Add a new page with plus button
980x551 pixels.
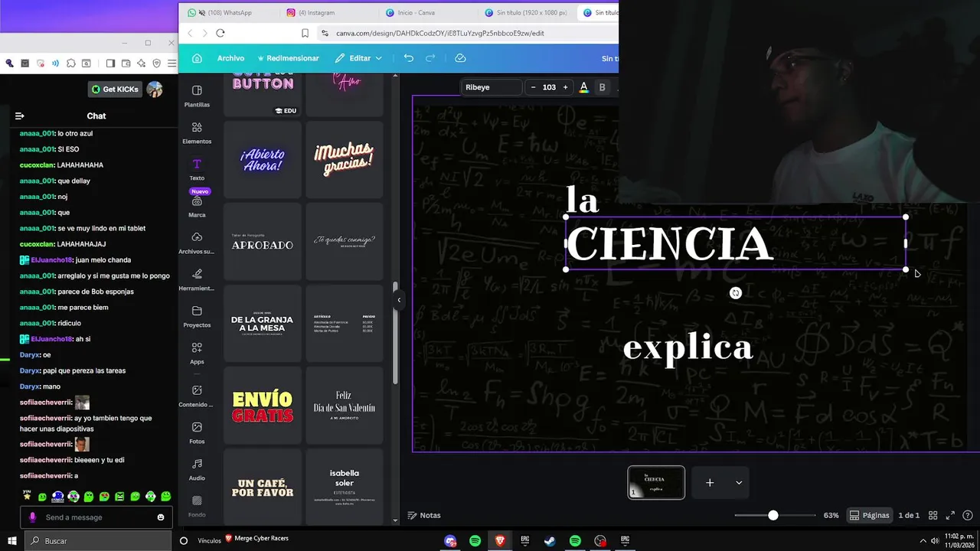tap(710, 483)
